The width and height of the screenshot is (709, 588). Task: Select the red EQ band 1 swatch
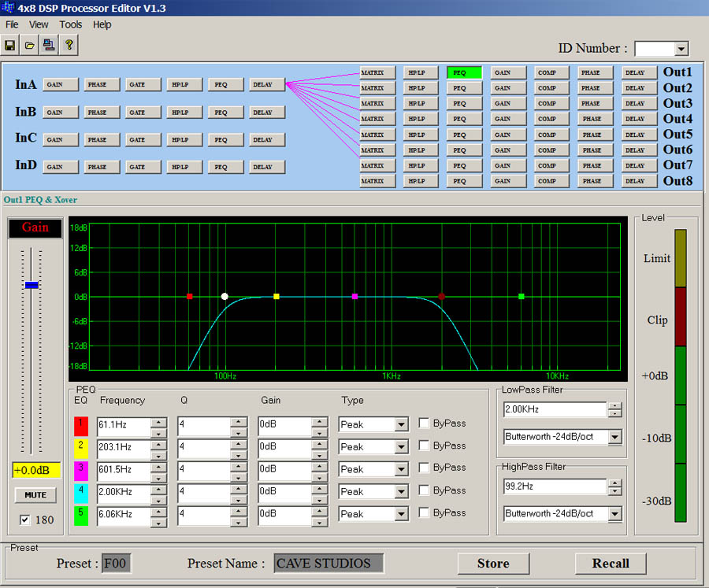(81, 427)
